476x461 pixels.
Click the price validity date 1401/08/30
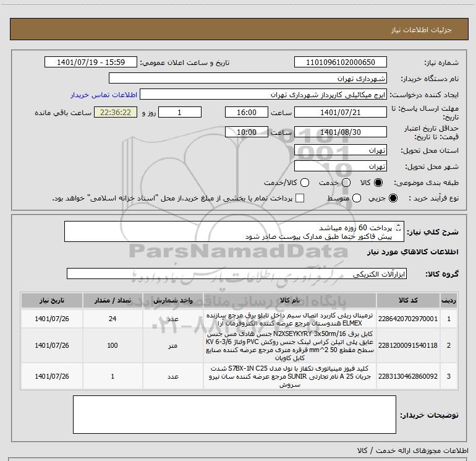(340, 132)
